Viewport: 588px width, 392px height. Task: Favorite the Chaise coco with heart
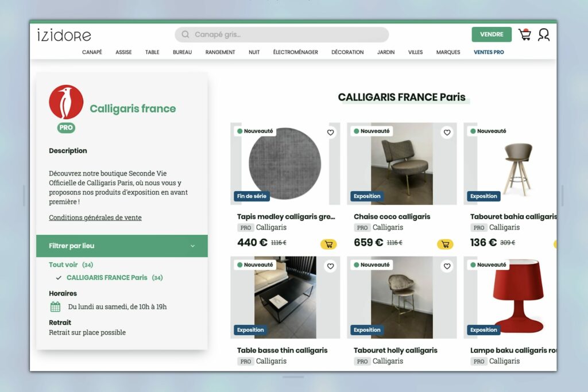pyautogui.click(x=447, y=132)
